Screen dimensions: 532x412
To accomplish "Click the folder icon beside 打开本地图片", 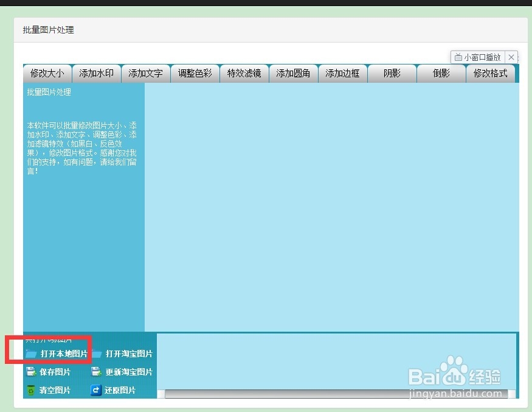I will 31,354.
